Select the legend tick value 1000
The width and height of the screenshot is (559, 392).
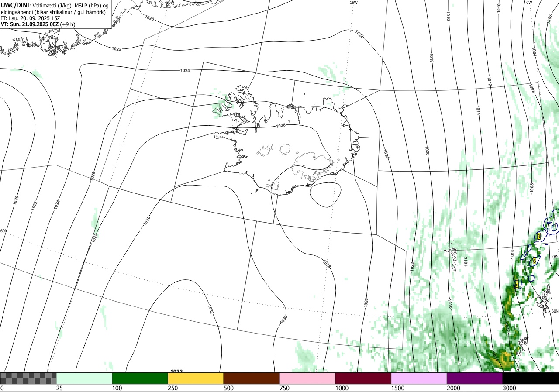coord(342,388)
